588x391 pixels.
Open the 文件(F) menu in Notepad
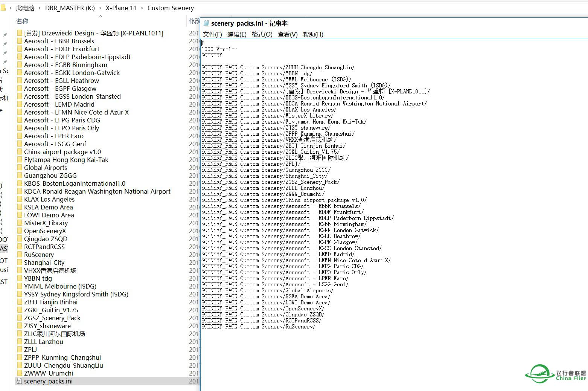coord(212,34)
